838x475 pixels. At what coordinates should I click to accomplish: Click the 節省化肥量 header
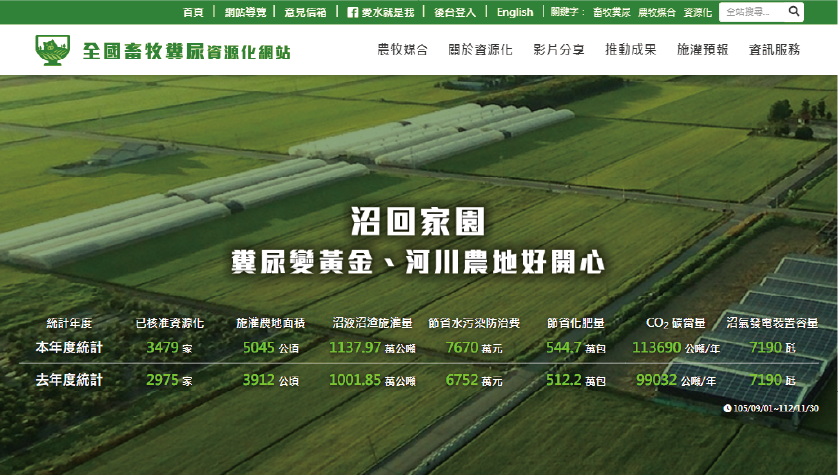coord(576,323)
